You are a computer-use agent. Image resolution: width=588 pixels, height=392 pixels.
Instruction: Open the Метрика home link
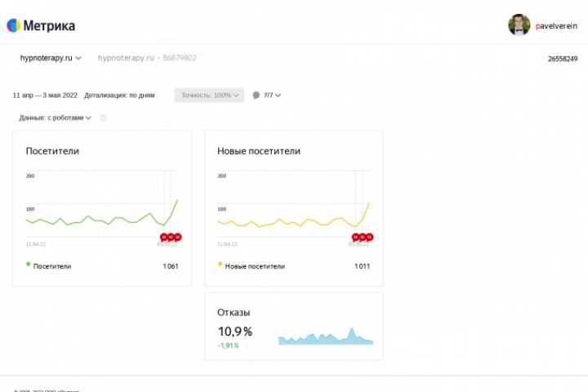[49, 25]
